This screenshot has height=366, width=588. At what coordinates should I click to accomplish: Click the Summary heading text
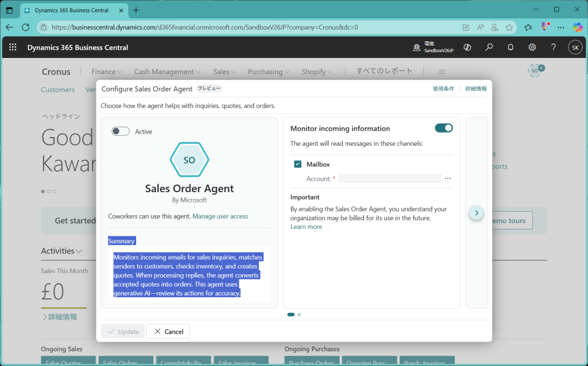pyautogui.click(x=121, y=241)
